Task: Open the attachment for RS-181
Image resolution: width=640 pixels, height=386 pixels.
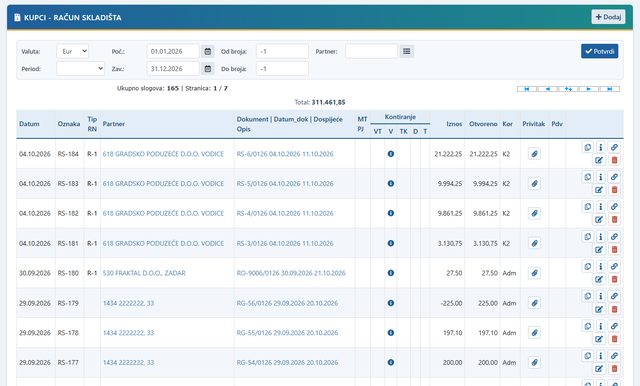Action: [x=534, y=243]
